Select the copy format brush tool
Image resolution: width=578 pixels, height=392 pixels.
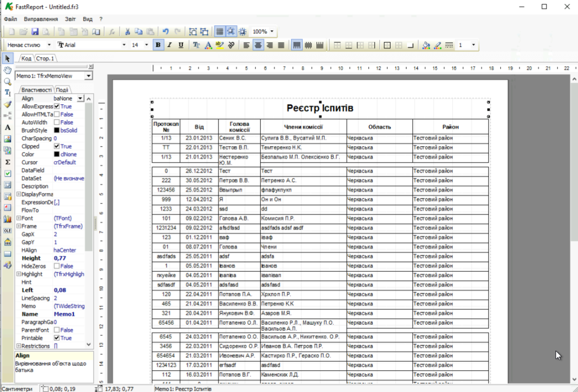click(8, 104)
